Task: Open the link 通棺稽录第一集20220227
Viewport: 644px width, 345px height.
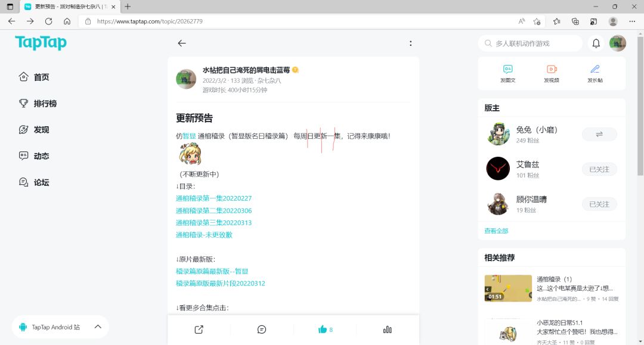Action: 213,198
